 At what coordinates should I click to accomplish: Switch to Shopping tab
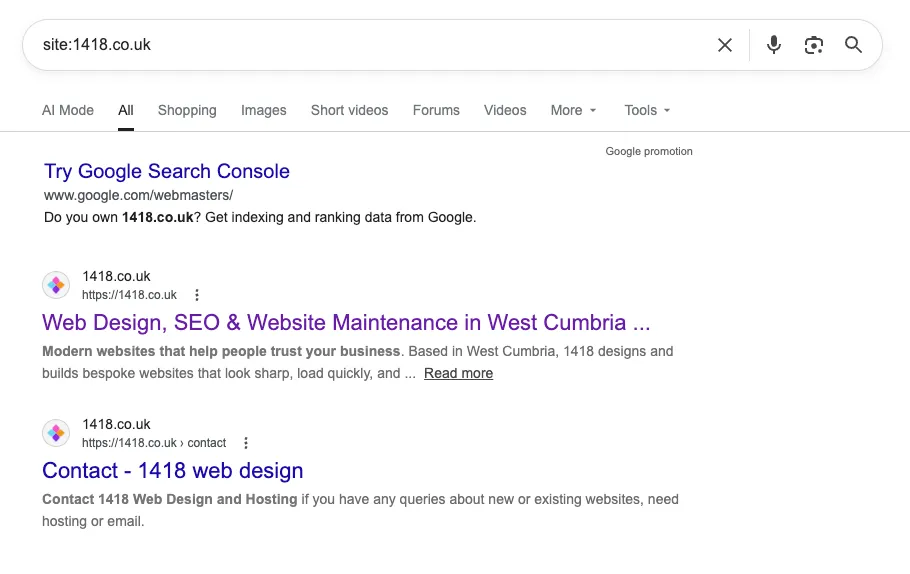pos(187,110)
